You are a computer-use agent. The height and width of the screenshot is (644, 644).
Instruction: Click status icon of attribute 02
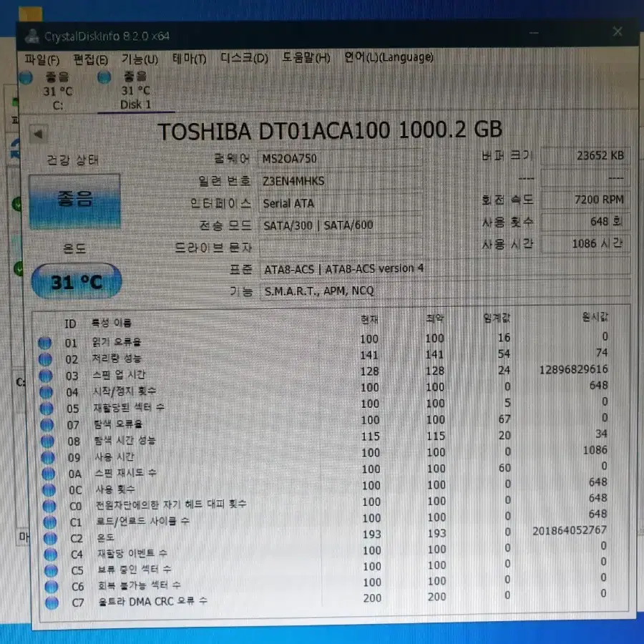click(45, 359)
